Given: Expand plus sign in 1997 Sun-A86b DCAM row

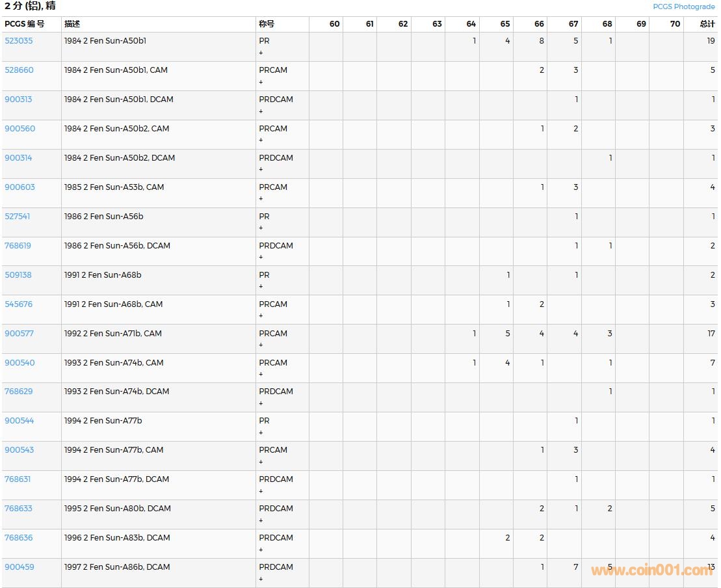Looking at the screenshot, I should (261, 579).
